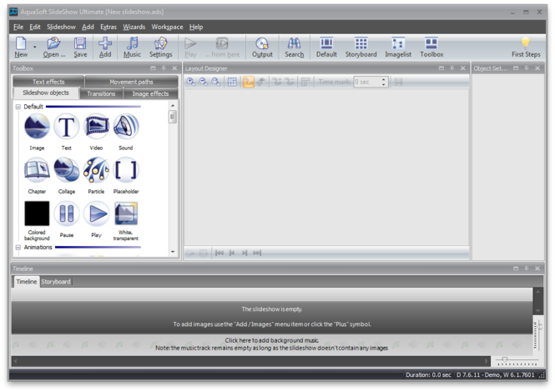Select the Timeline tab
The image size is (555, 392).
click(x=27, y=282)
